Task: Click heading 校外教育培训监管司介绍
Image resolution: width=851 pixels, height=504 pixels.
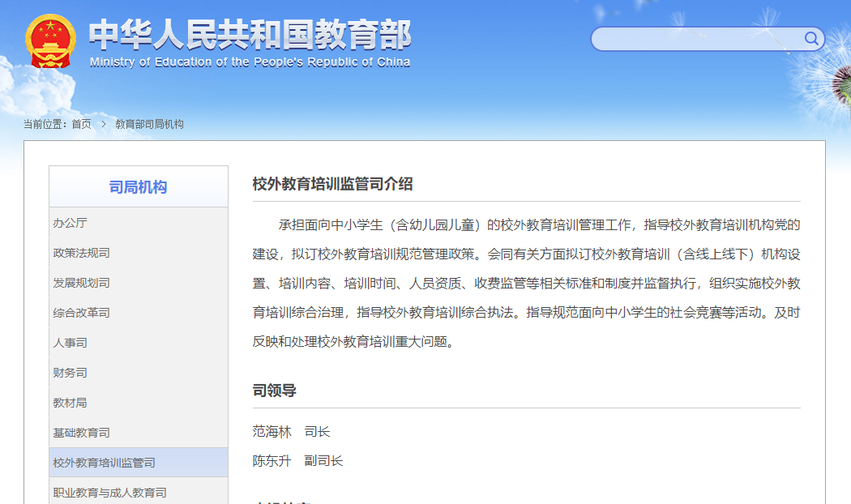Action: tap(332, 184)
